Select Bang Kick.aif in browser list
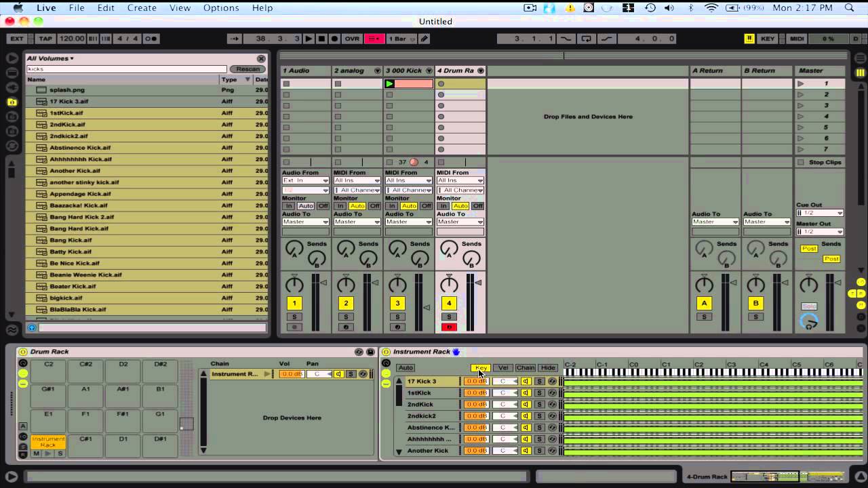868x488 pixels. coord(71,240)
